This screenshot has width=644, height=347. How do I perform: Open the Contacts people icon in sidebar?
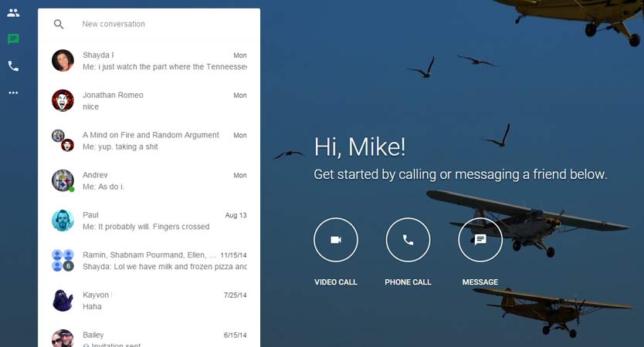[x=13, y=12]
